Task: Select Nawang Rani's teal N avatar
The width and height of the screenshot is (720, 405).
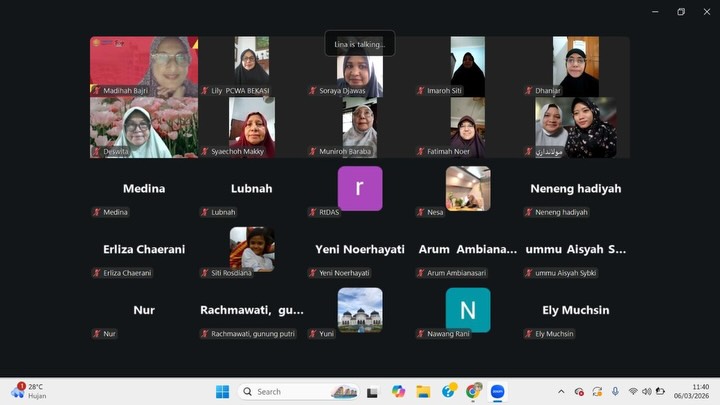Action: click(468, 309)
